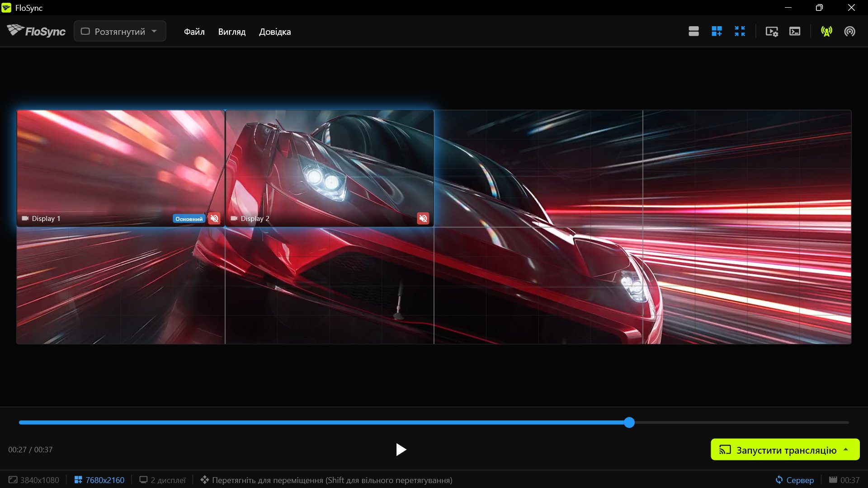The width and height of the screenshot is (868, 488).
Task: Open the console terminal icon
Action: 795,31
